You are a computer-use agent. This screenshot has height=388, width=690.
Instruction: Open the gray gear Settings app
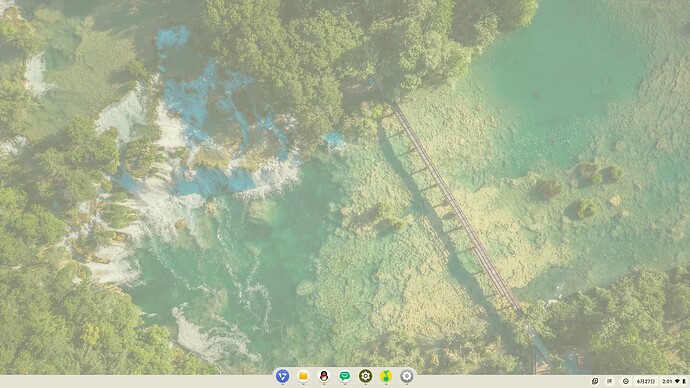[x=407, y=376]
